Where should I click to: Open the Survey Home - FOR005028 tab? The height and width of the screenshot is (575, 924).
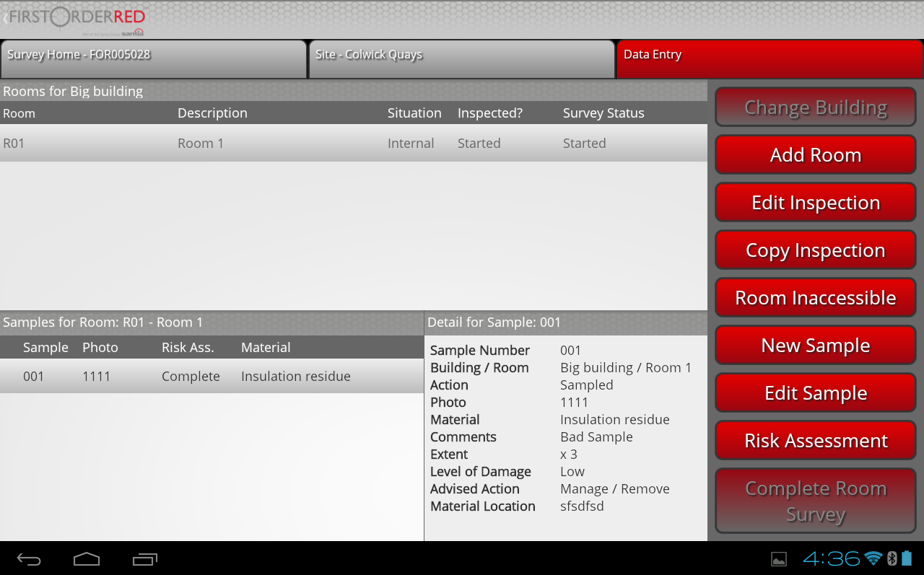point(154,59)
